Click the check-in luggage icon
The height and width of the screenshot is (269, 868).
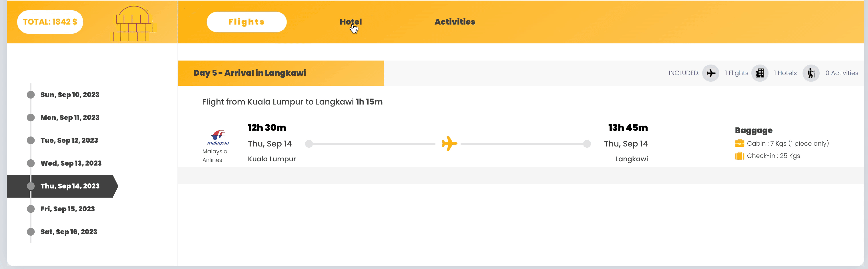pyautogui.click(x=739, y=156)
